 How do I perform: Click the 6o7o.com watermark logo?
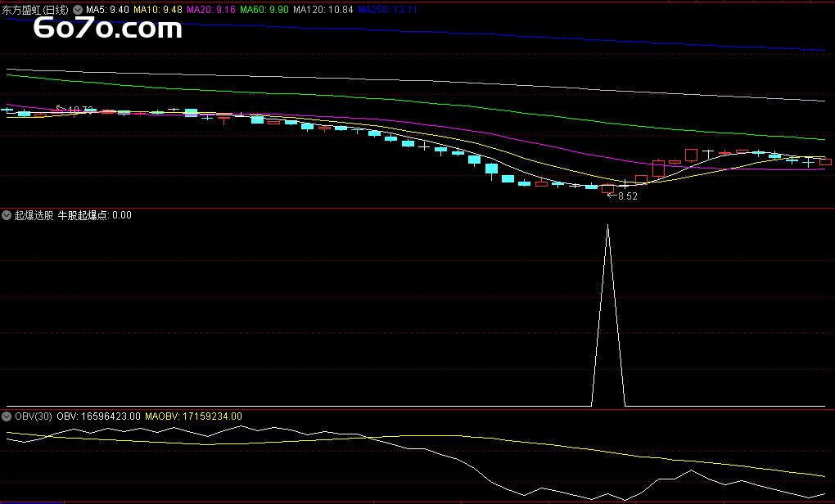[107, 29]
